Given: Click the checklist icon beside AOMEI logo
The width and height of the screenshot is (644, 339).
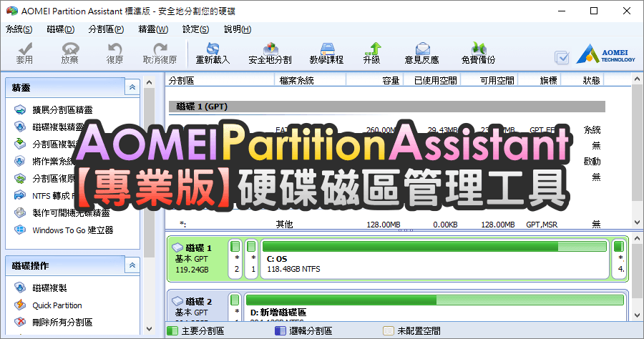Looking at the screenshot, I should [562, 58].
